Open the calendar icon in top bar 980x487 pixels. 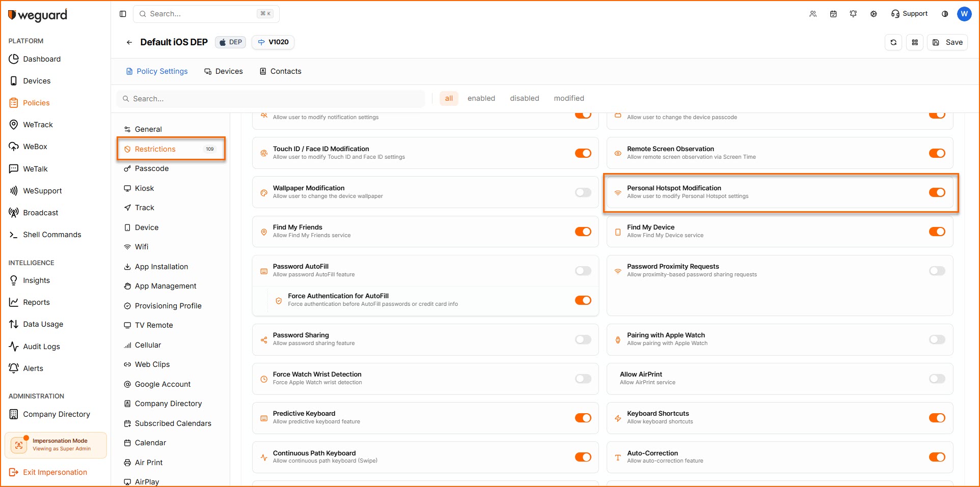(x=833, y=14)
